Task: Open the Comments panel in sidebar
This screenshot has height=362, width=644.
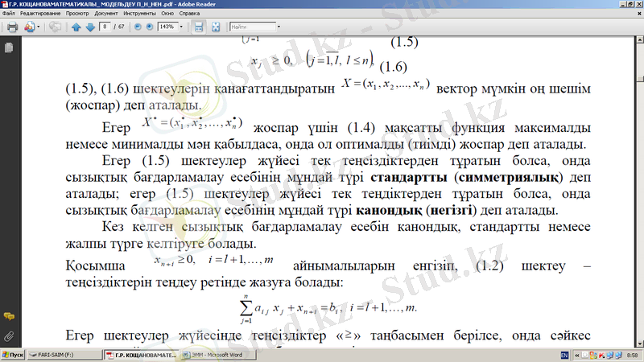Action: coord(8,316)
